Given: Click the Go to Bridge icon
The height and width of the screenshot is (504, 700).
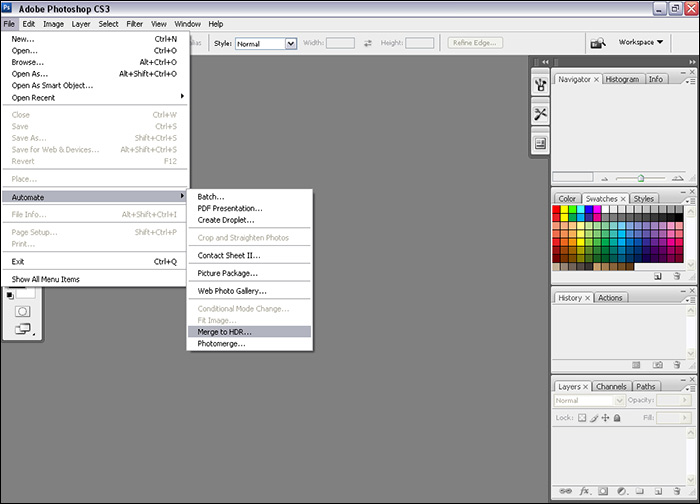Looking at the screenshot, I should (x=598, y=43).
